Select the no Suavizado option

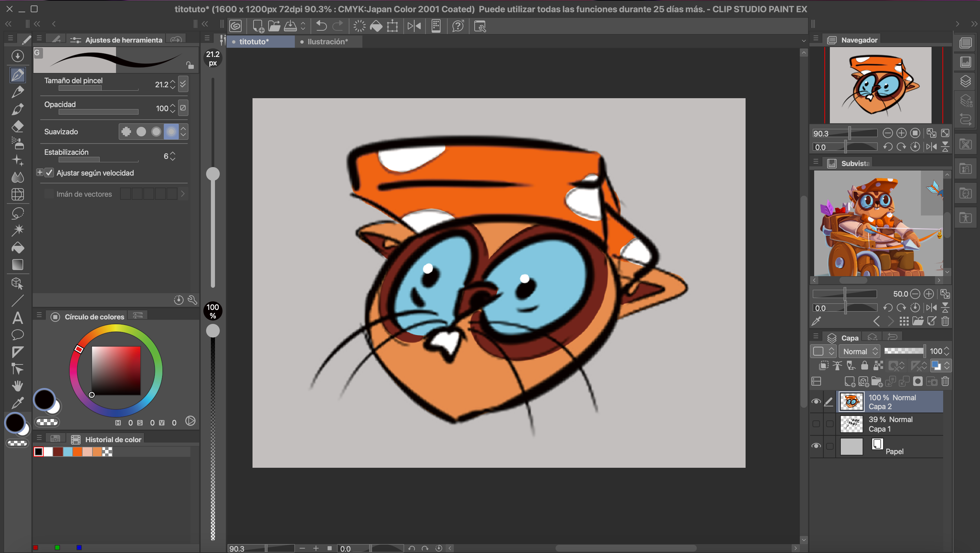[x=126, y=132]
